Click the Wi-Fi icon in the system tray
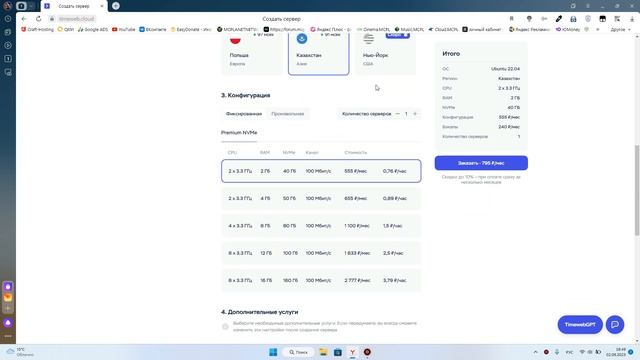 point(582,352)
